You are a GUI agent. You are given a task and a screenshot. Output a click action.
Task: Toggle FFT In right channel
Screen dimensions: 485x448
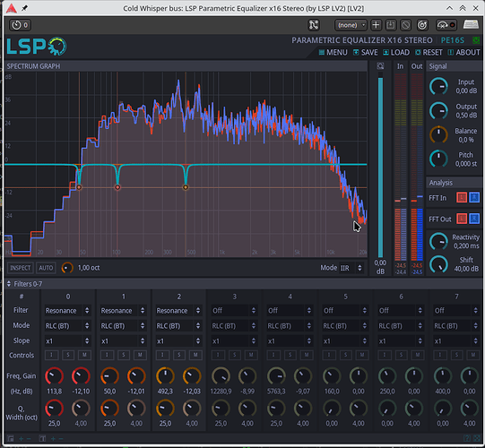474,197
